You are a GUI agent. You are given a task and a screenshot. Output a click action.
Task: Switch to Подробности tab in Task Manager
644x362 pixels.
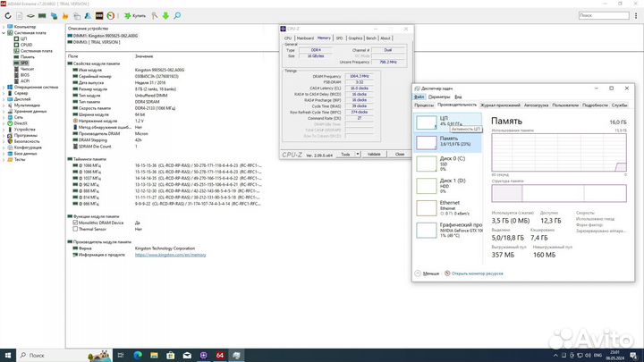595,105
